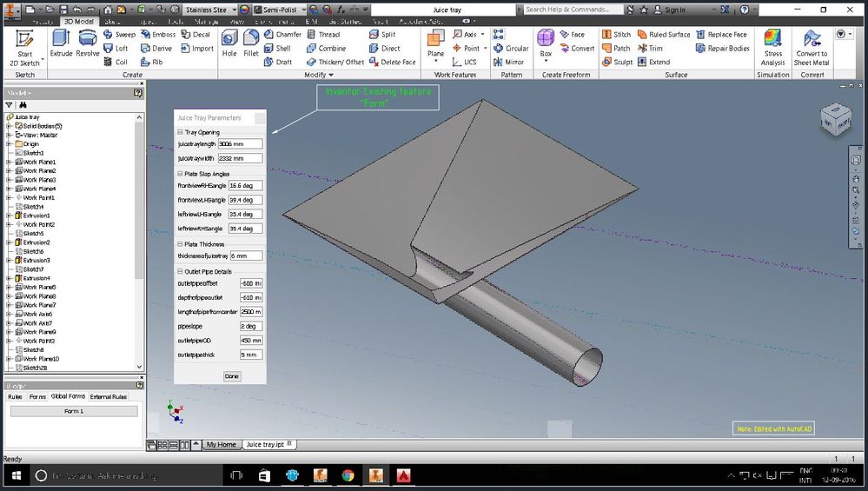Select Work Plane10 in the model tree
Viewport: 868px width, 491px height.
(x=36, y=359)
